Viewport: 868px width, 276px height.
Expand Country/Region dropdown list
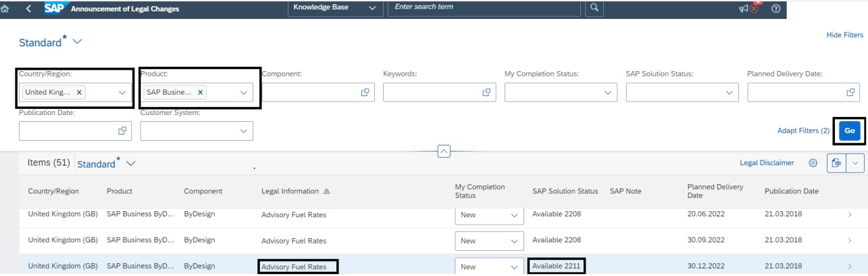[x=122, y=92]
